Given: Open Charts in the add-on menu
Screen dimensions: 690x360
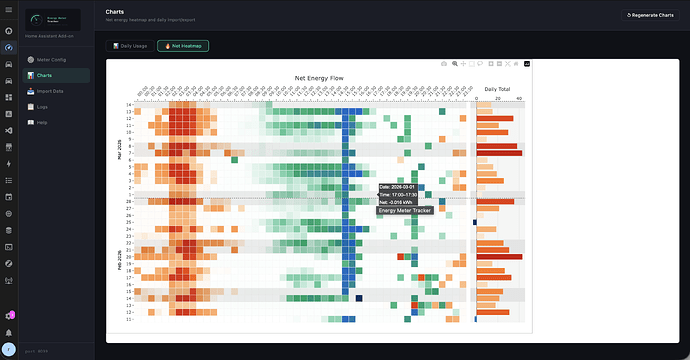Looking at the screenshot, I should click(56, 75).
